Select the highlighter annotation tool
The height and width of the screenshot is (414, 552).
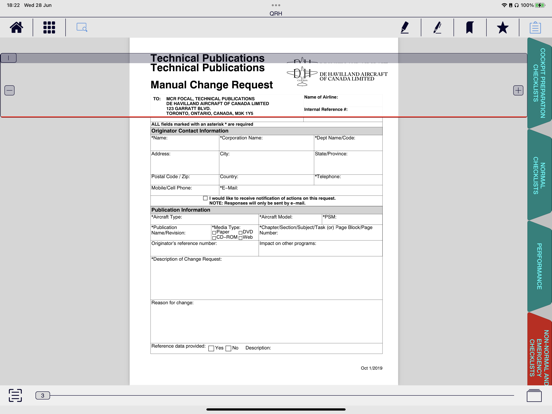click(x=437, y=27)
